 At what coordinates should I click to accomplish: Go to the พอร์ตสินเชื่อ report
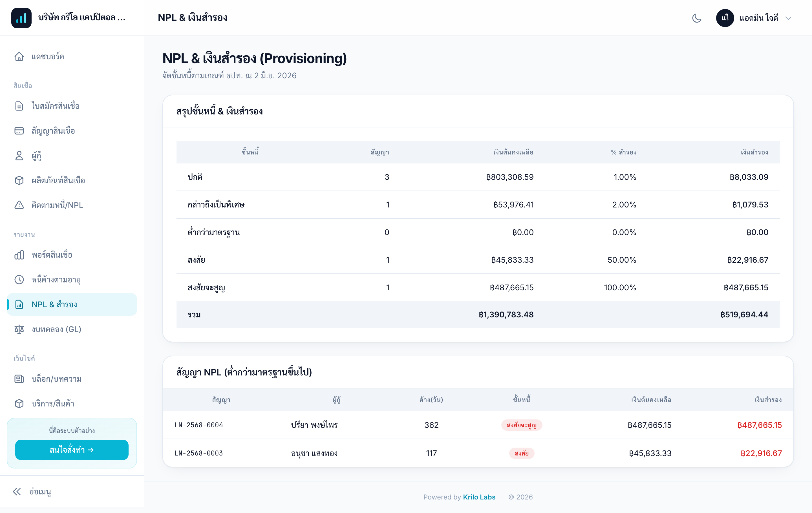pyautogui.click(x=72, y=255)
